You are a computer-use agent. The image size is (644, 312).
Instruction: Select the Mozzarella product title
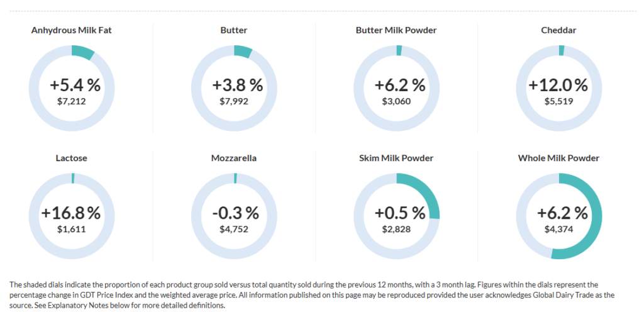point(234,159)
